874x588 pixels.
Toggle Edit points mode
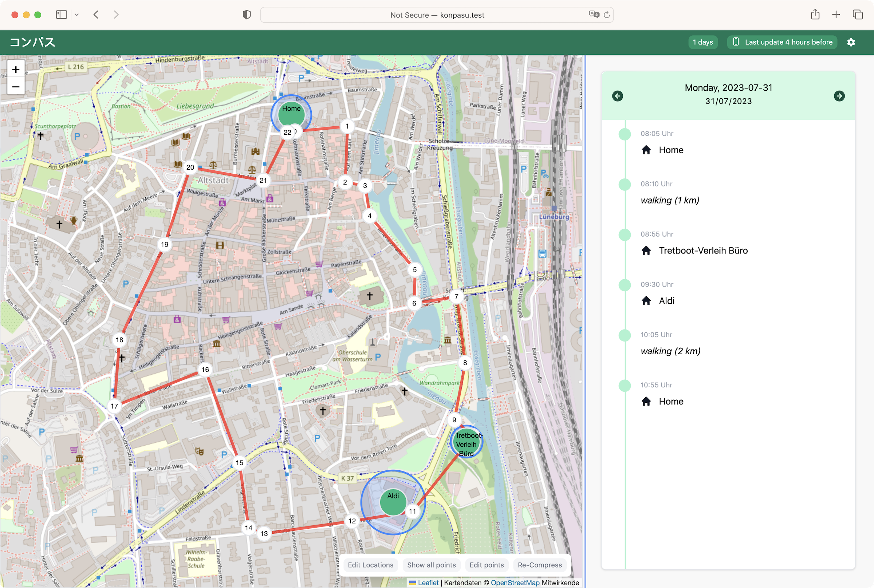pyautogui.click(x=487, y=565)
